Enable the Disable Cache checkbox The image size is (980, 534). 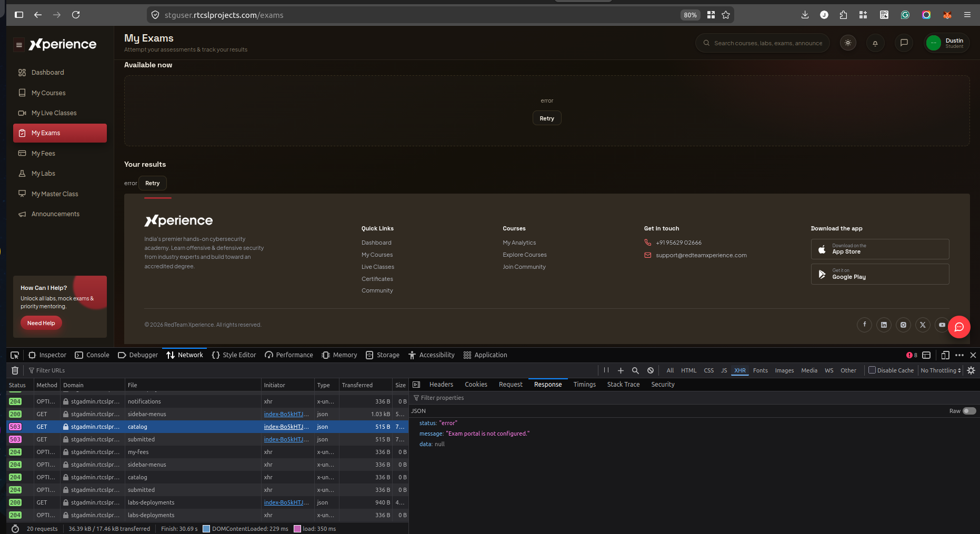point(872,370)
